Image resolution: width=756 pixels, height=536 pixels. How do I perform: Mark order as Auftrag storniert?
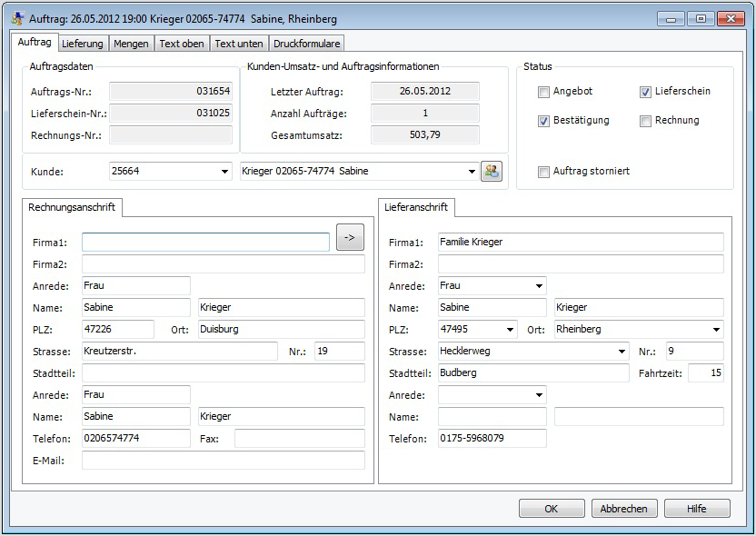click(543, 172)
